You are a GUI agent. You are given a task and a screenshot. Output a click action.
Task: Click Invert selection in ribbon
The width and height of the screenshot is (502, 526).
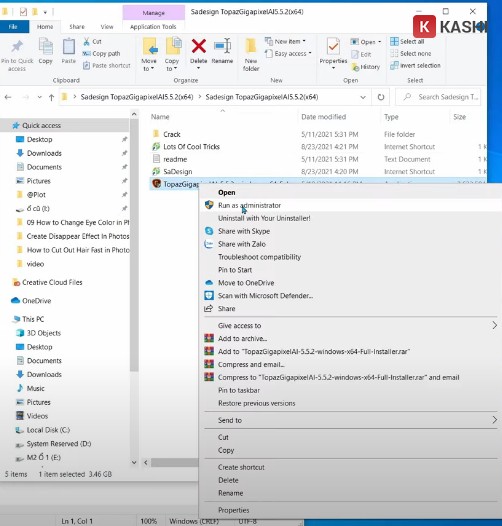pyautogui.click(x=415, y=65)
